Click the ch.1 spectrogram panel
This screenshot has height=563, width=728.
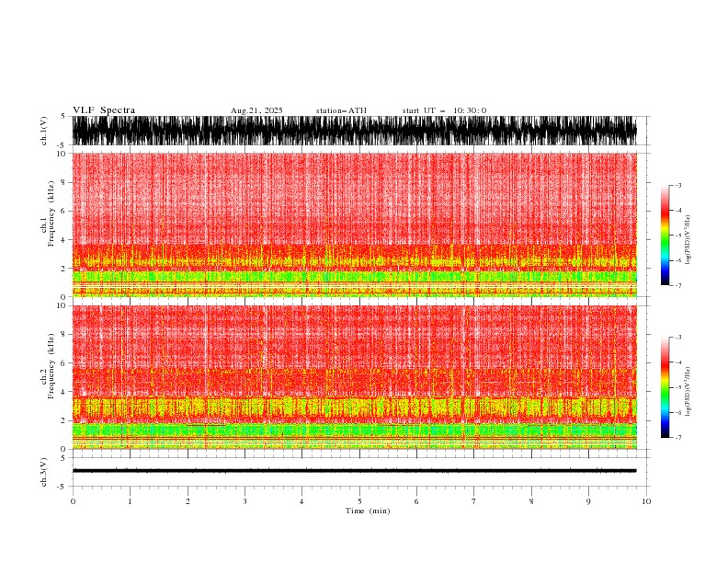coord(355,224)
